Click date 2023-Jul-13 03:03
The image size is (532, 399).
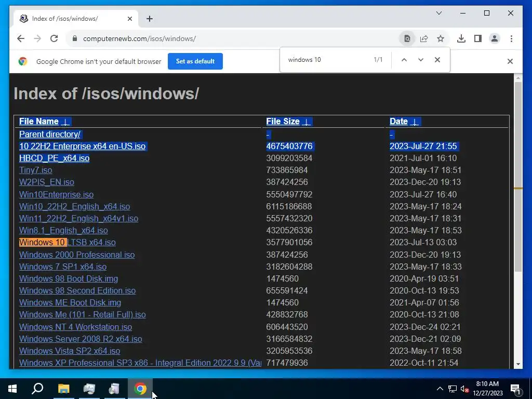click(x=423, y=242)
